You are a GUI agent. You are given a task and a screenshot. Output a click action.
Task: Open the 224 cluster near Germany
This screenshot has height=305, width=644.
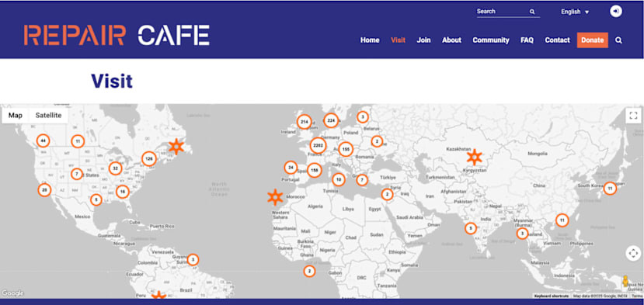pos(331,121)
